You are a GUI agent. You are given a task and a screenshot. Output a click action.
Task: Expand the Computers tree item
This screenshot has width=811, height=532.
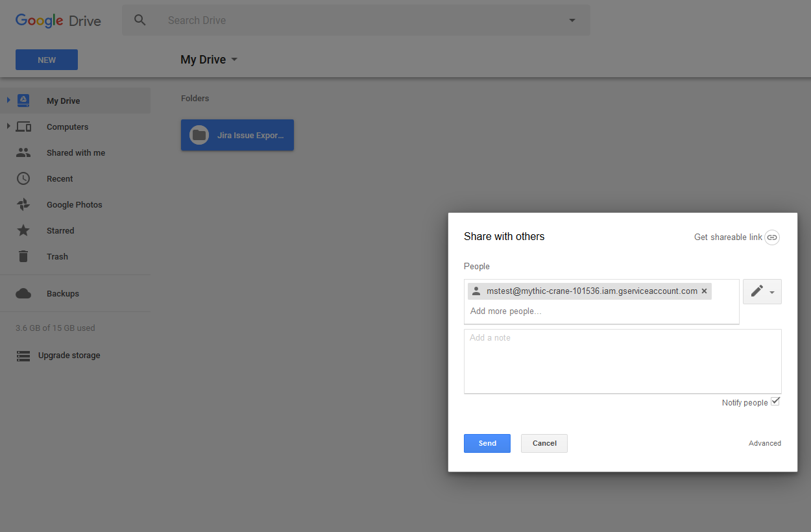point(8,127)
